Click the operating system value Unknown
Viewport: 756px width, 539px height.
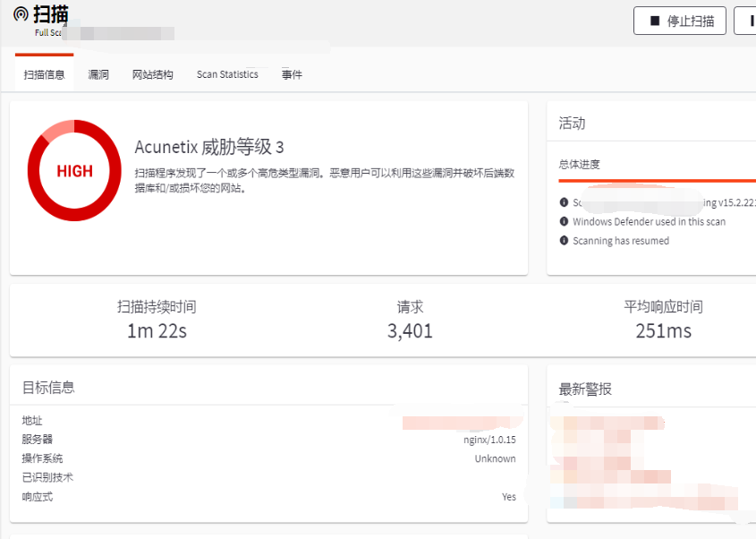[495, 458]
